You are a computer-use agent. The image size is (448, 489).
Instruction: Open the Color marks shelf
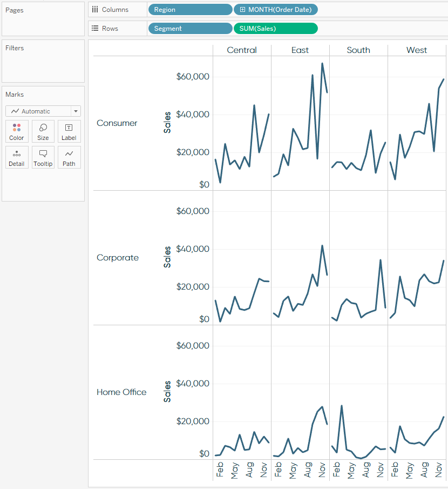click(x=17, y=131)
